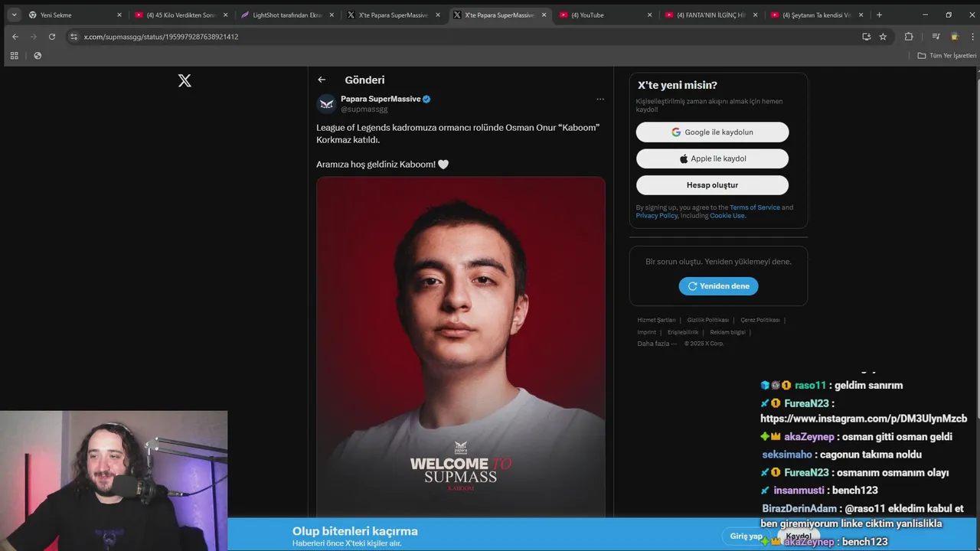Open a new tab with plus icon
This screenshot has width=980, height=551.
pyautogui.click(x=879, y=15)
